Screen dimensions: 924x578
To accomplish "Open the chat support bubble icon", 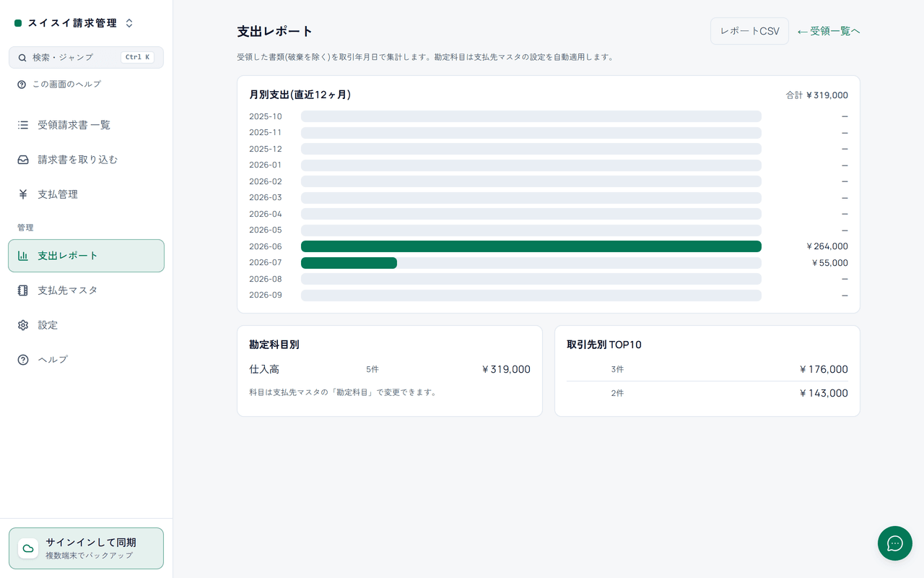I will 895,543.
